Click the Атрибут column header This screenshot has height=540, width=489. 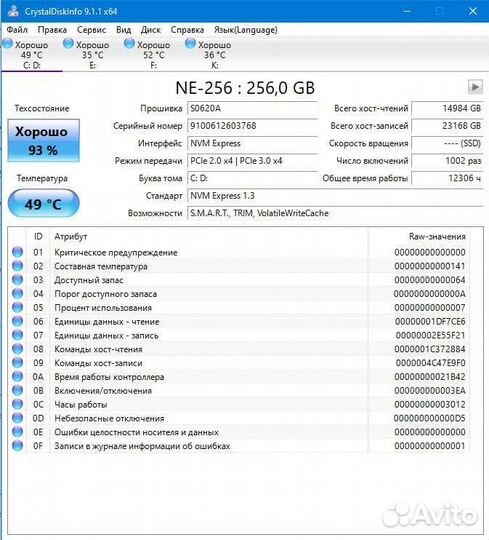click(x=209, y=237)
